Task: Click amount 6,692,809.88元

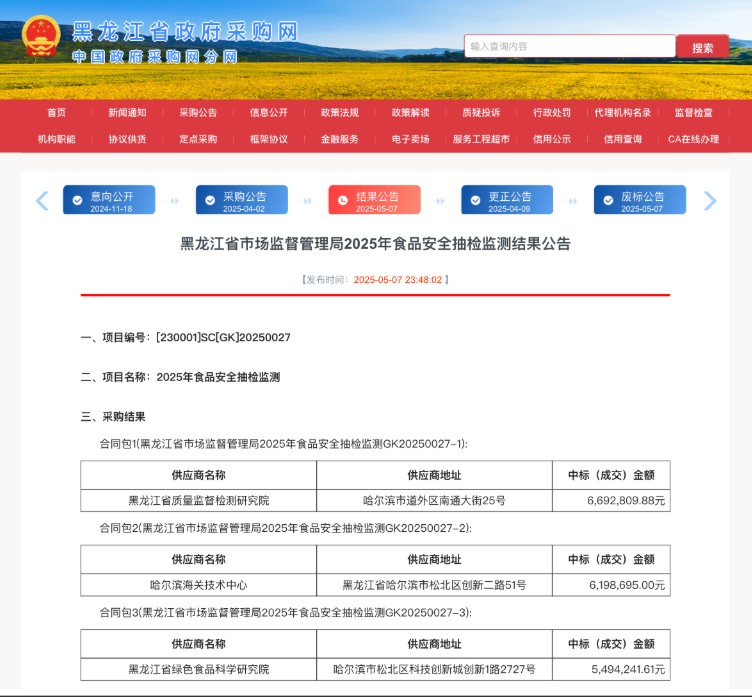Action: [x=626, y=500]
